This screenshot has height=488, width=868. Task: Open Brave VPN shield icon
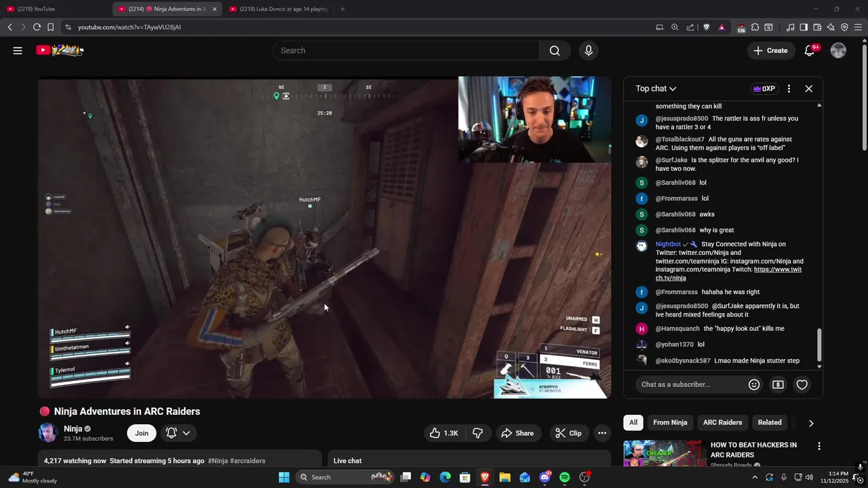844,27
